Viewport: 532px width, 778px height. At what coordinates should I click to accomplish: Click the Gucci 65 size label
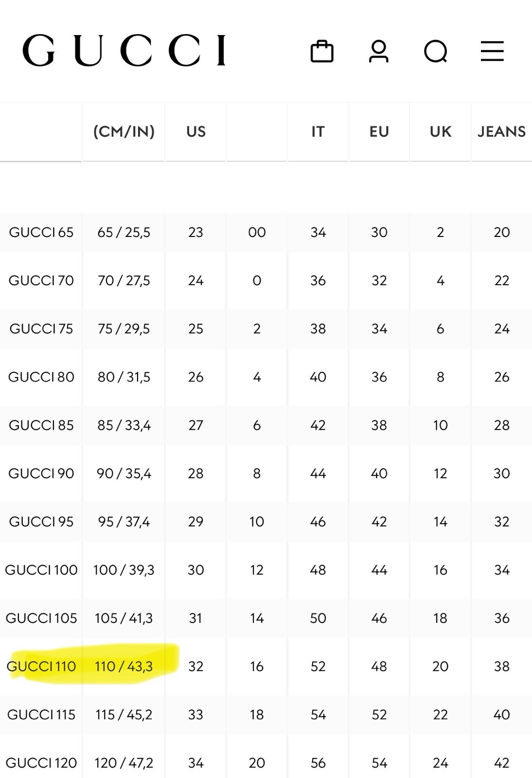tap(41, 232)
